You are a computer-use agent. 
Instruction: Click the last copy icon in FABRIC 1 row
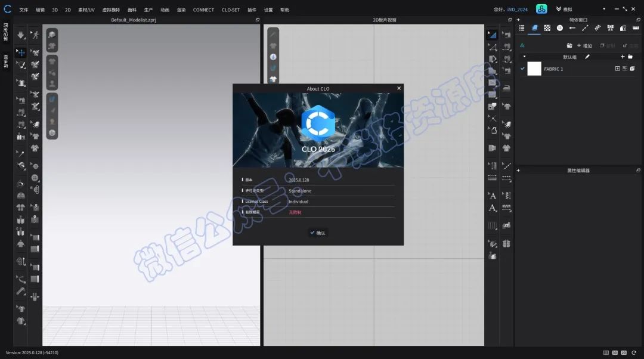[633, 69]
